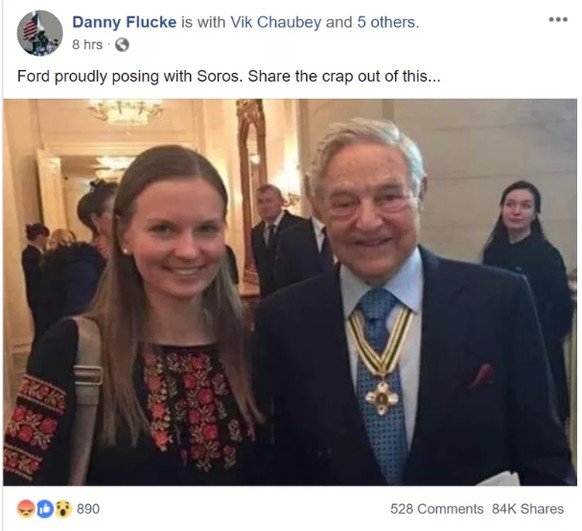The image size is (582, 531).
Task: Show the 5 others tagged list
Action: [386, 22]
